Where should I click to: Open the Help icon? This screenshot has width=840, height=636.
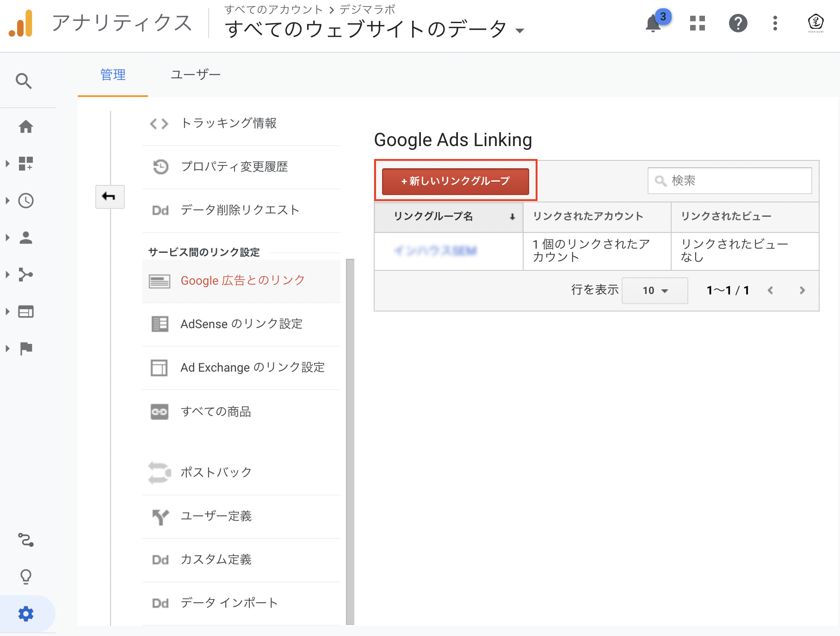738,24
